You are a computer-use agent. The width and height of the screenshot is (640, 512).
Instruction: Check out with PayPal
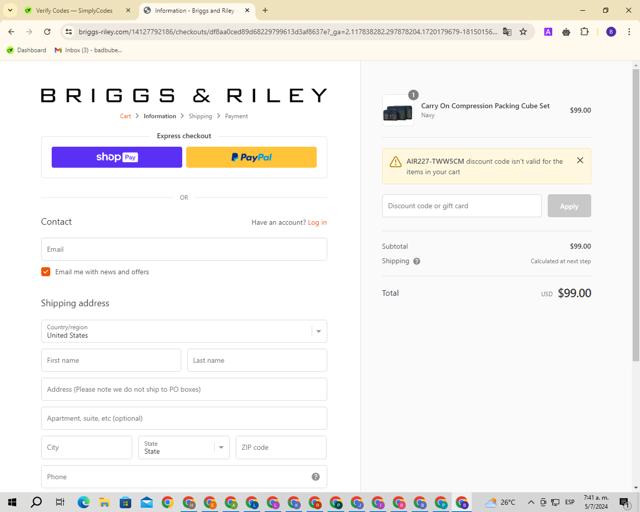(251, 157)
